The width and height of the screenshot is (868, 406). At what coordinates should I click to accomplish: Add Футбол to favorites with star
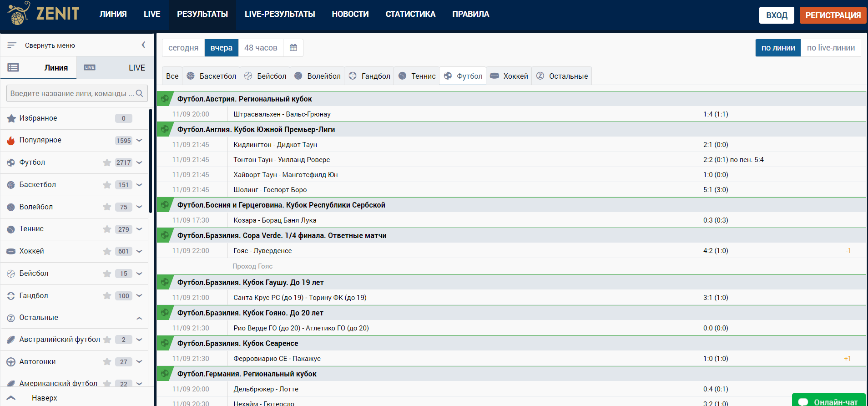coord(107,162)
